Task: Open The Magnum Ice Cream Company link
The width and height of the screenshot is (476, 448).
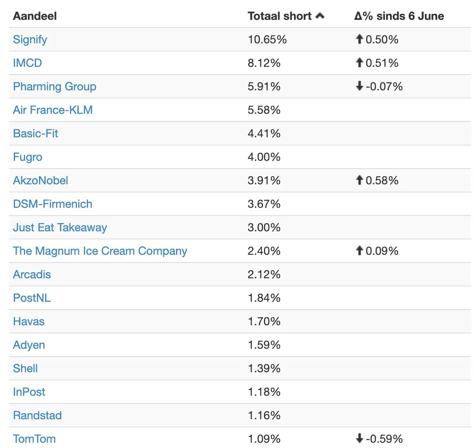Action: coord(100,251)
